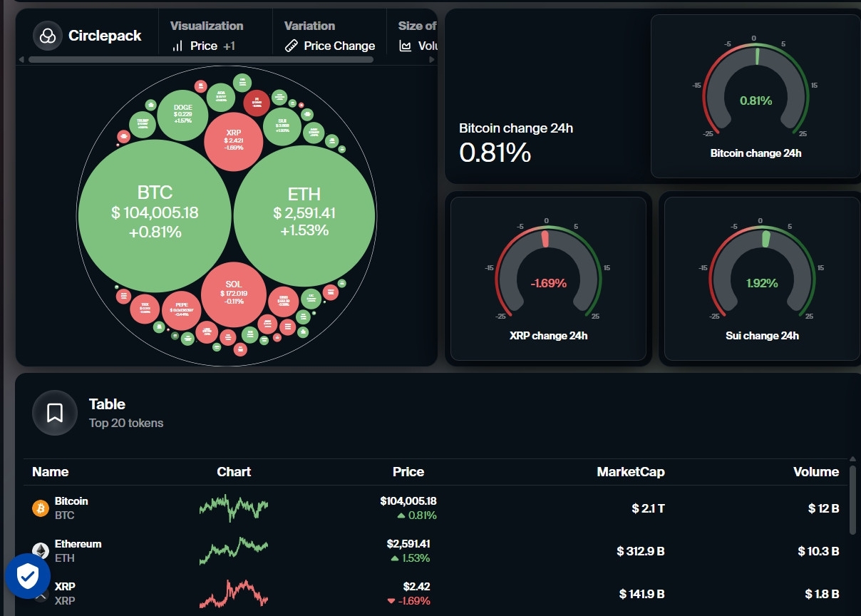
Task: Click the orange Bitcoin logo in the table
Action: pyautogui.click(x=40, y=508)
